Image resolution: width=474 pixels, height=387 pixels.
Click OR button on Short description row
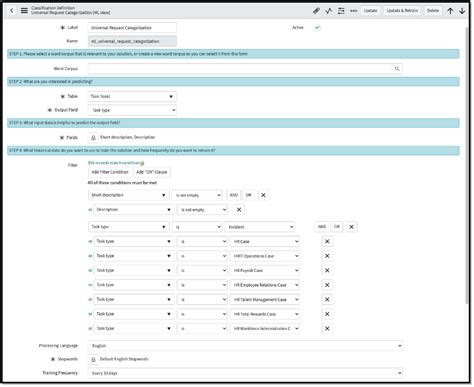pyautogui.click(x=249, y=195)
